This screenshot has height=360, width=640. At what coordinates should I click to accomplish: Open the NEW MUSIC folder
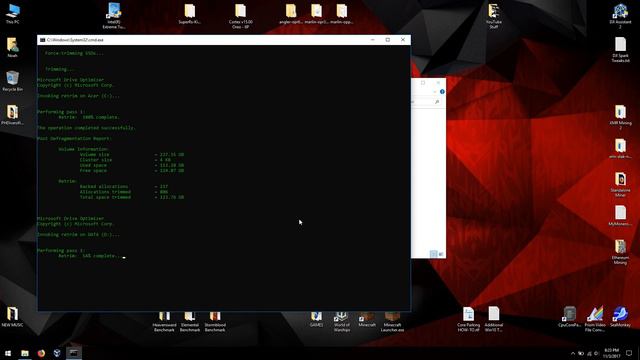click(x=13, y=317)
